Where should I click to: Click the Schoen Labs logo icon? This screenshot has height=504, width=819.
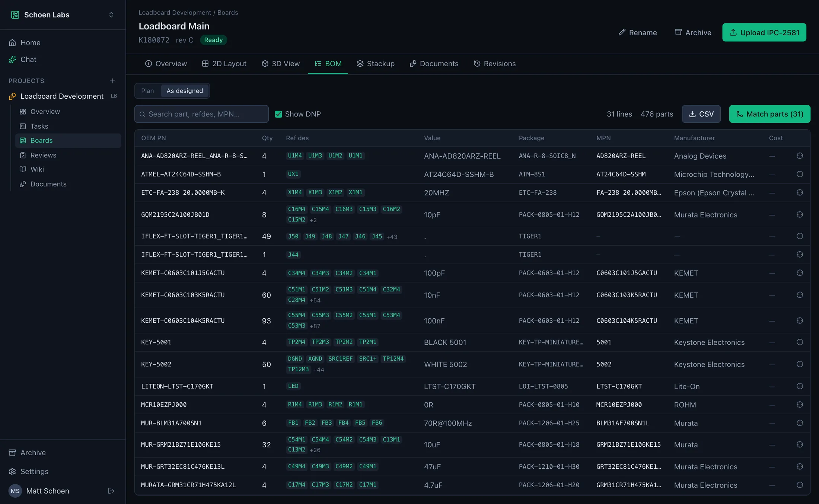(15, 15)
